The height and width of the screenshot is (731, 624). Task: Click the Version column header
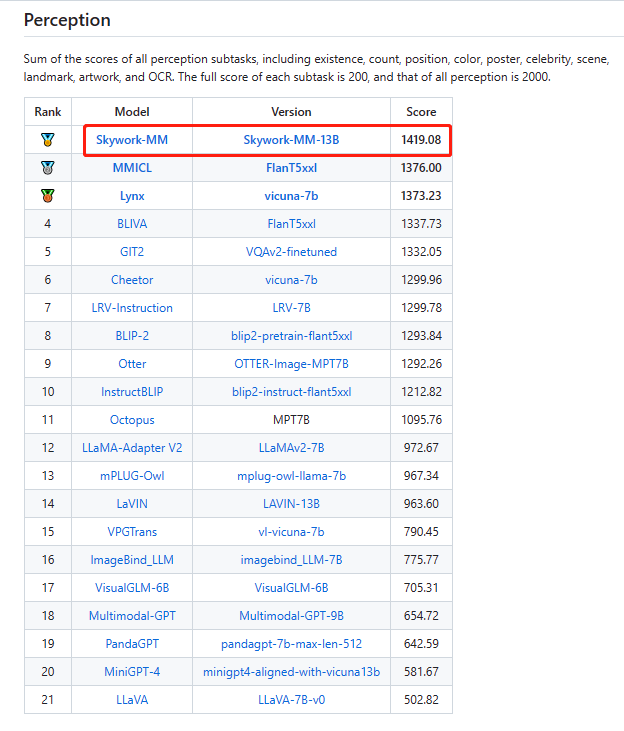(x=291, y=112)
